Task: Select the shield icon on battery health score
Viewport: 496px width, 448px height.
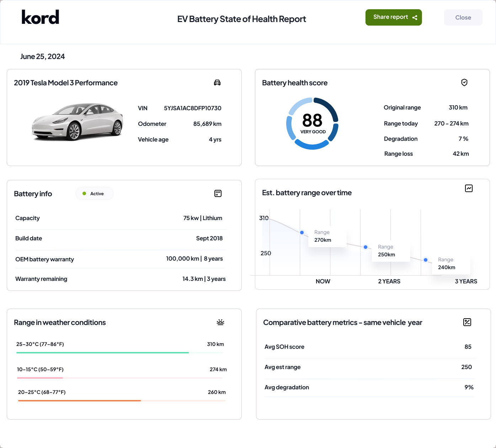Action: point(464,82)
